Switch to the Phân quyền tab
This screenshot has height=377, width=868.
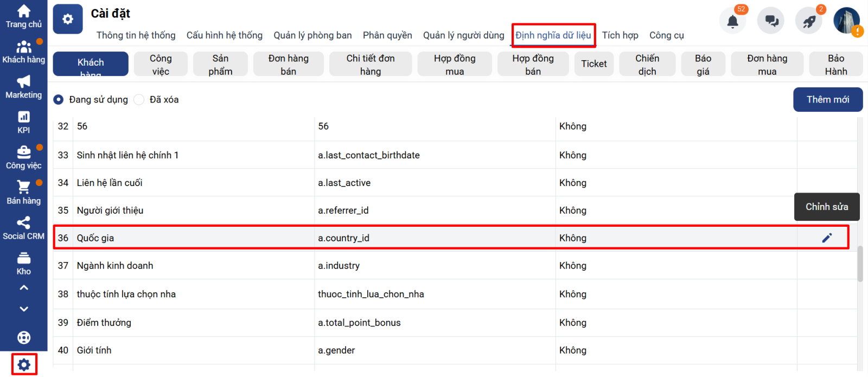coord(387,35)
